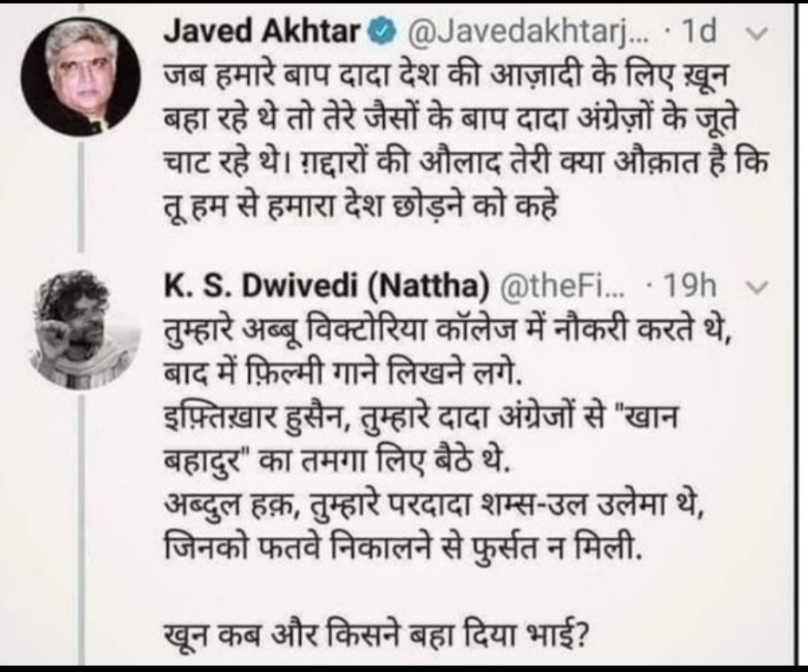This screenshot has height=672, width=808.
Task: Expand the chevron menu on Javed Akhtar's tweet
Action: click(759, 33)
